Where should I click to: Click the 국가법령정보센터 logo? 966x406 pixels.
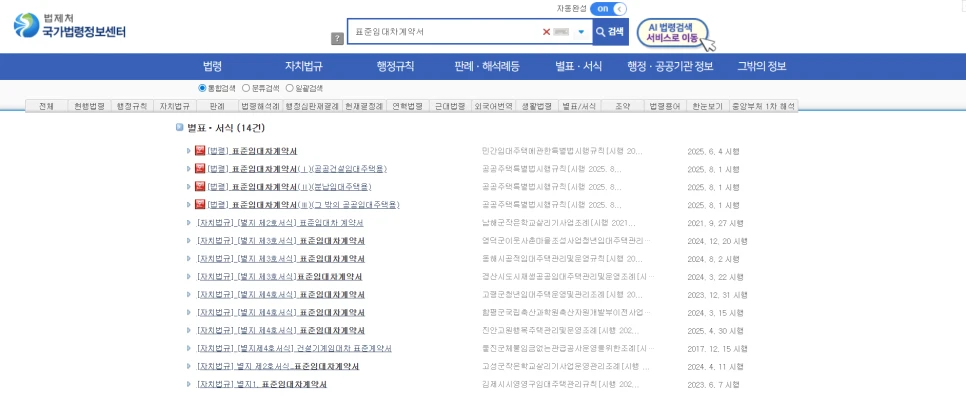pos(70,27)
